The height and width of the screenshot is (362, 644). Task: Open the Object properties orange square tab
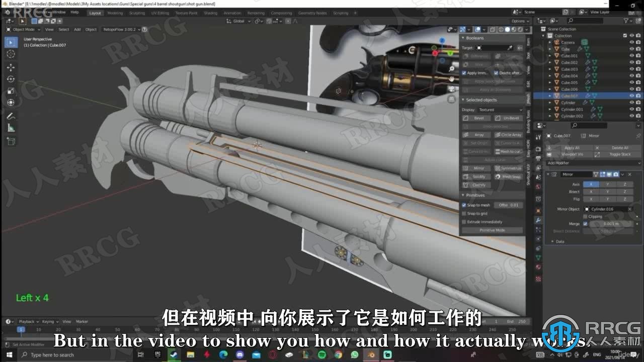pyautogui.click(x=538, y=211)
